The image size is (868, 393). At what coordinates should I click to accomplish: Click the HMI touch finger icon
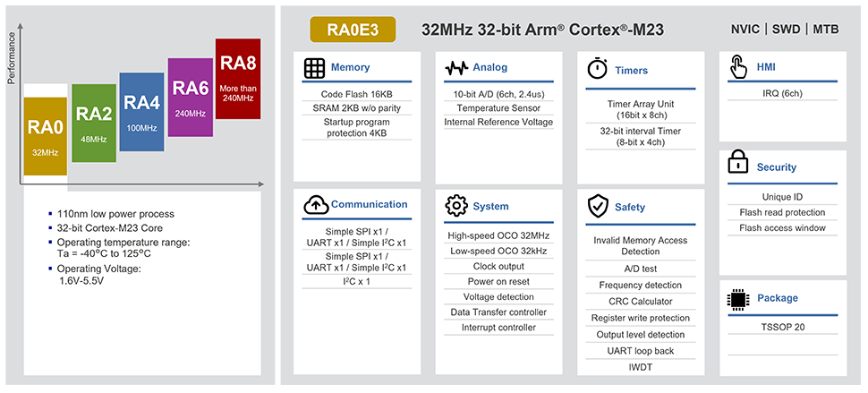738,68
